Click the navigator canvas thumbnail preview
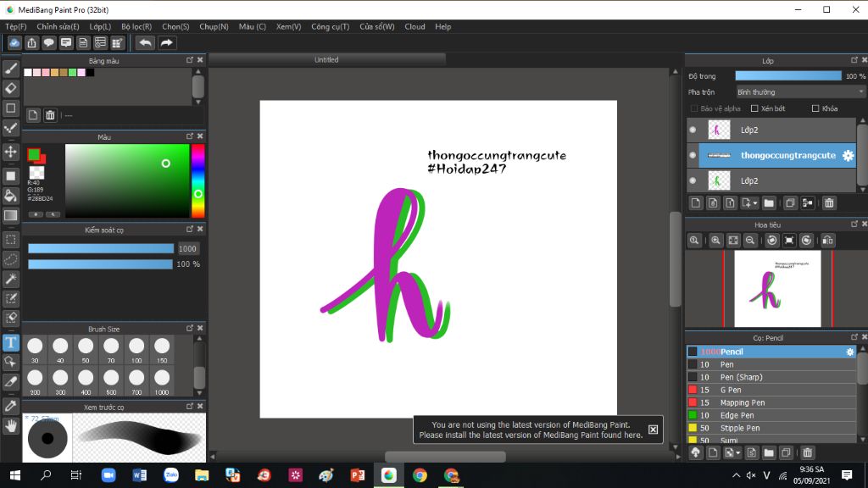Screen dimensions: 868x488 [x=777, y=289]
